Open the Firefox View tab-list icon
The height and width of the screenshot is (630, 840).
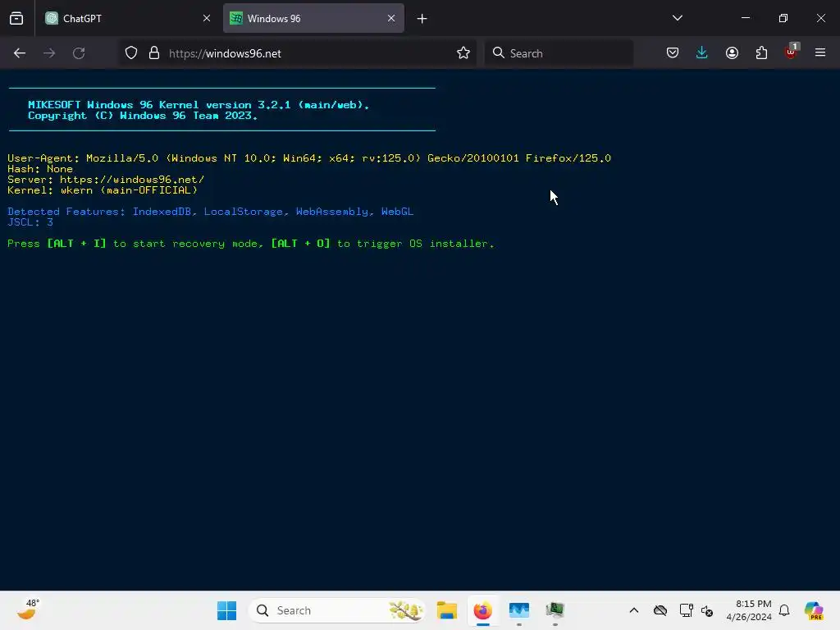(x=16, y=19)
